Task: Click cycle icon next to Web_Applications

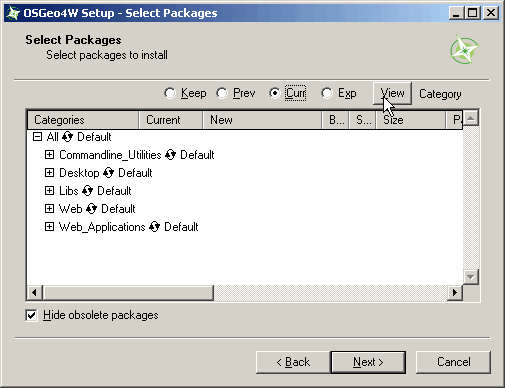Action: [154, 227]
